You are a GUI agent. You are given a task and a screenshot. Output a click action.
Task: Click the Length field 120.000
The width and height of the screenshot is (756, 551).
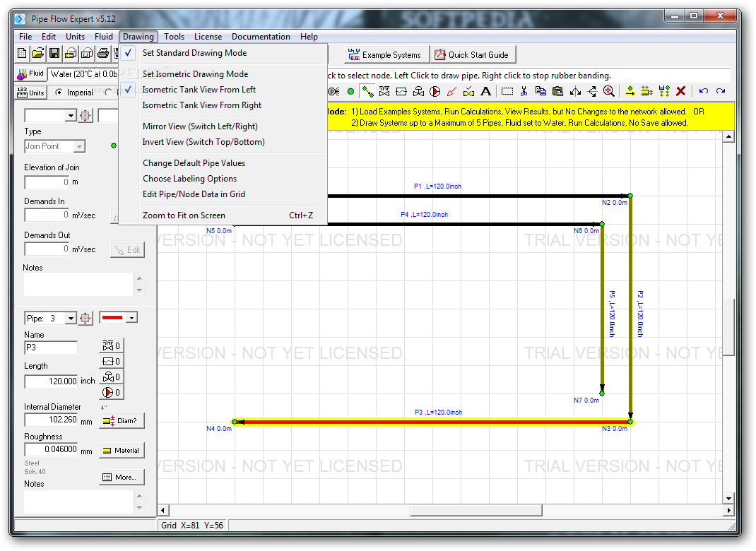(x=51, y=381)
